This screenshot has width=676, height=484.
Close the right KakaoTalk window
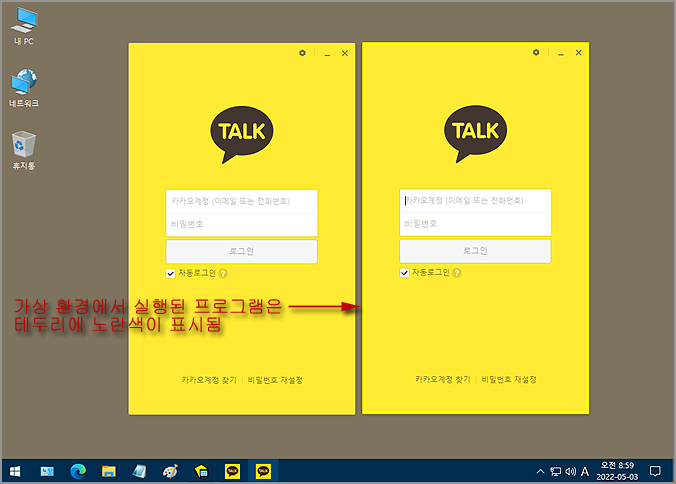579,53
